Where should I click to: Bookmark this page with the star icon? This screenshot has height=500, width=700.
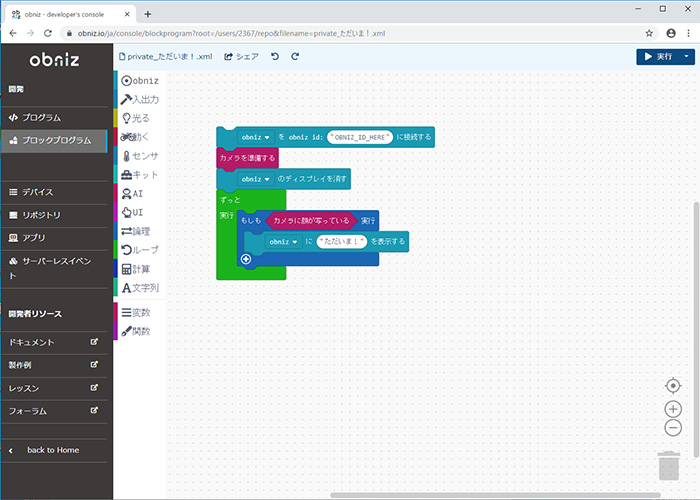649,33
